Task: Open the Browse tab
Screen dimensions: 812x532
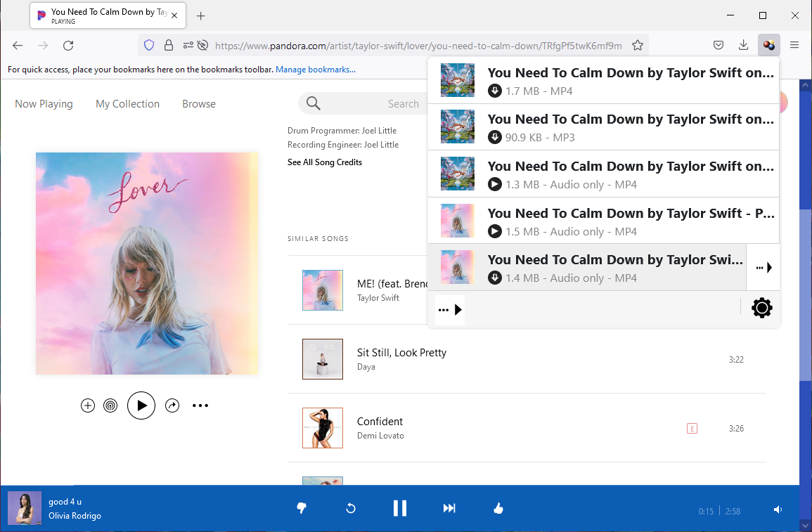Action: [x=199, y=104]
